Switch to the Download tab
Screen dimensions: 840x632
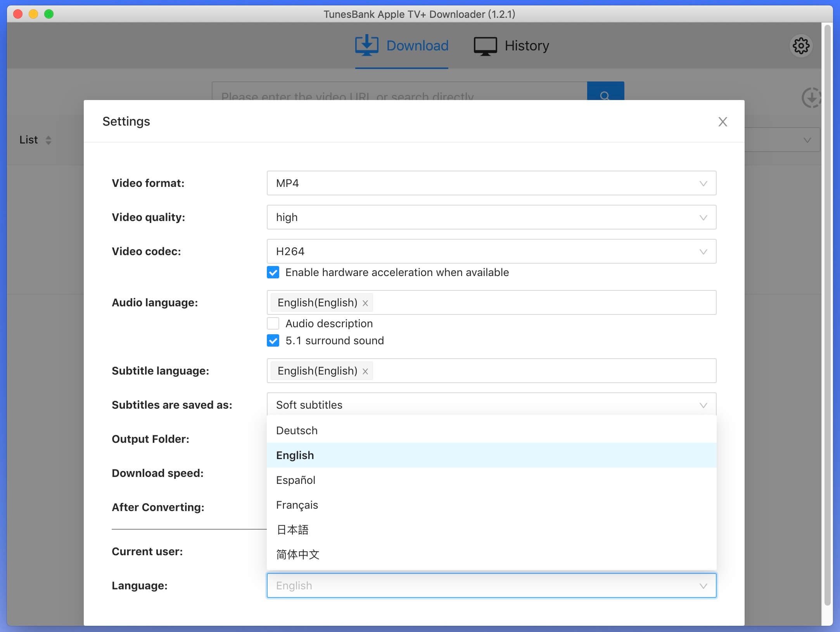tap(402, 46)
